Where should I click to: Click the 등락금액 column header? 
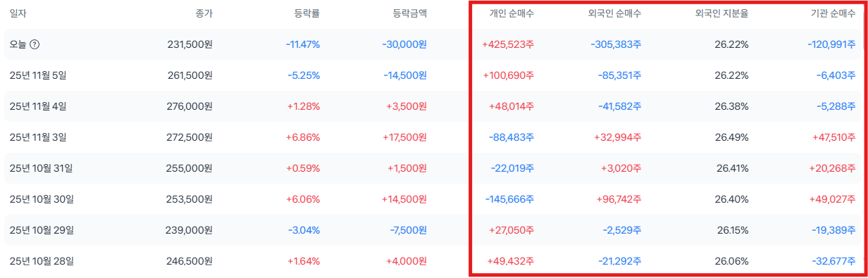coord(410,13)
